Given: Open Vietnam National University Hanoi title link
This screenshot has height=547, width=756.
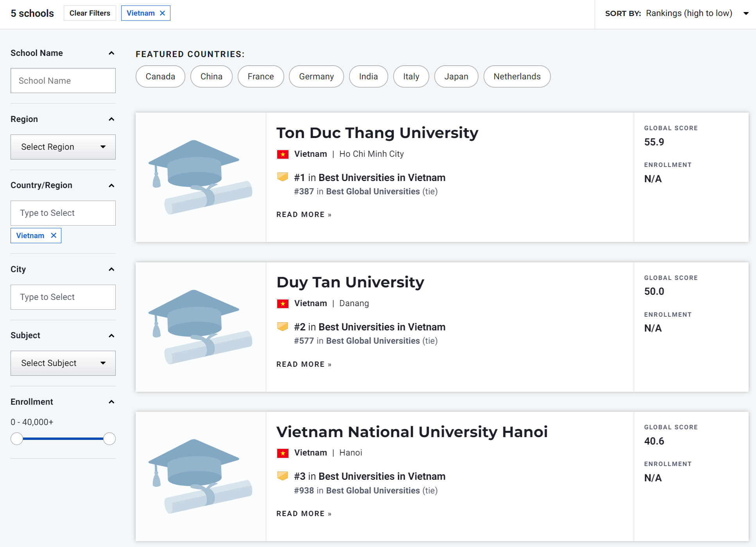Looking at the screenshot, I should (x=412, y=432).
